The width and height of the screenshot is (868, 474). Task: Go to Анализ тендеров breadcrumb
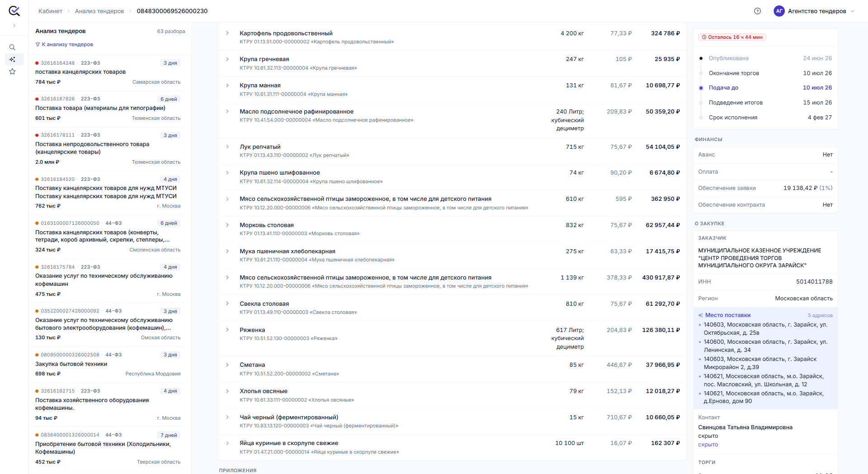click(x=99, y=11)
